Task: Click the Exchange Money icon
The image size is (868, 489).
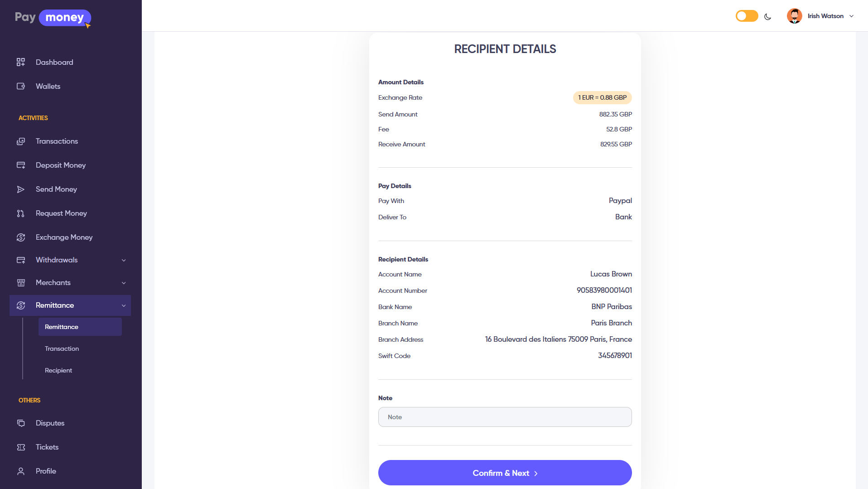Action: (21, 237)
